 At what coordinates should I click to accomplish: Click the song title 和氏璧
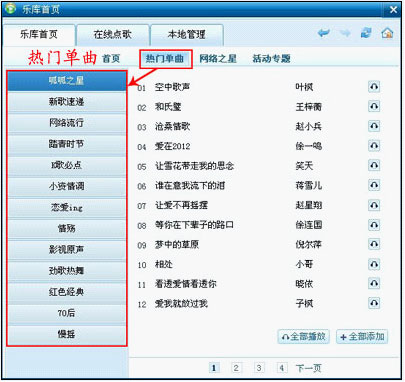168,107
